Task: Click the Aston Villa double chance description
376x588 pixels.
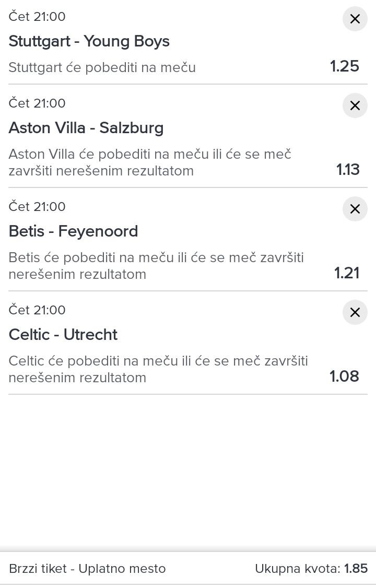Action: pos(150,162)
